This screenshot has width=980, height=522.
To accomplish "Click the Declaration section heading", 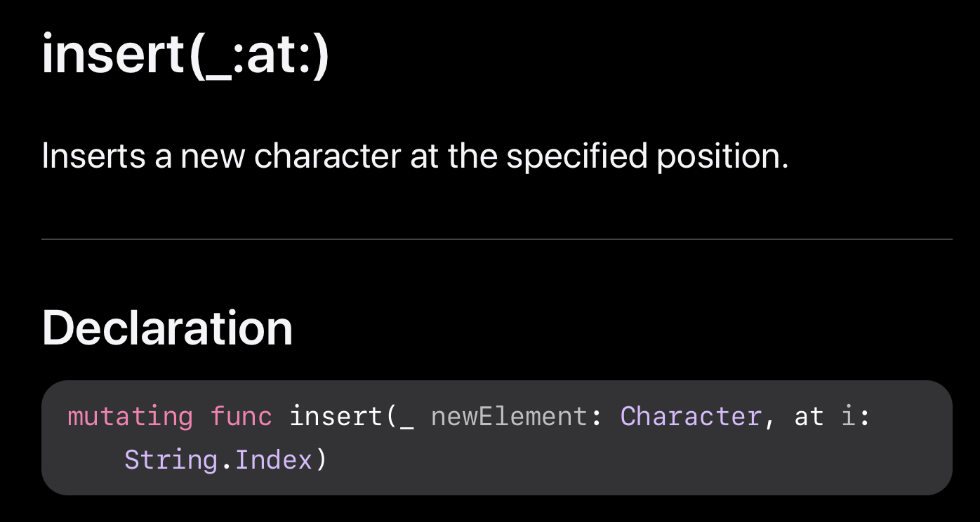I will click(x=167, y=328).
